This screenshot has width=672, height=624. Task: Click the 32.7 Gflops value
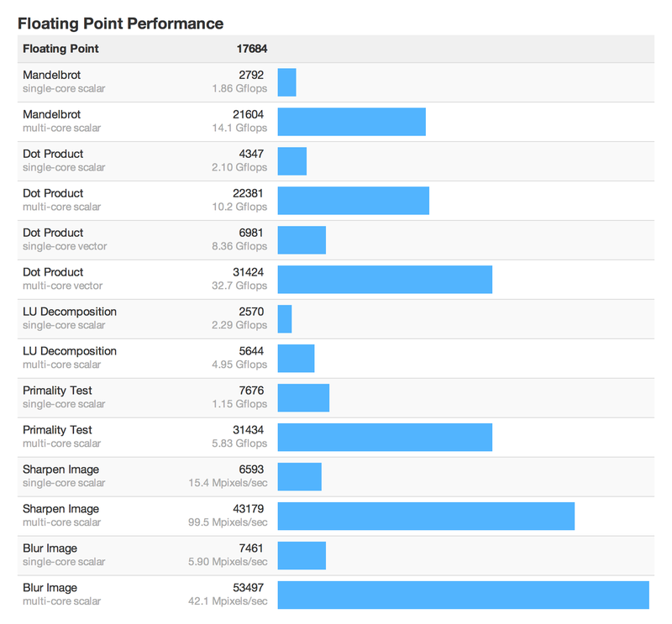coord(239,286)
